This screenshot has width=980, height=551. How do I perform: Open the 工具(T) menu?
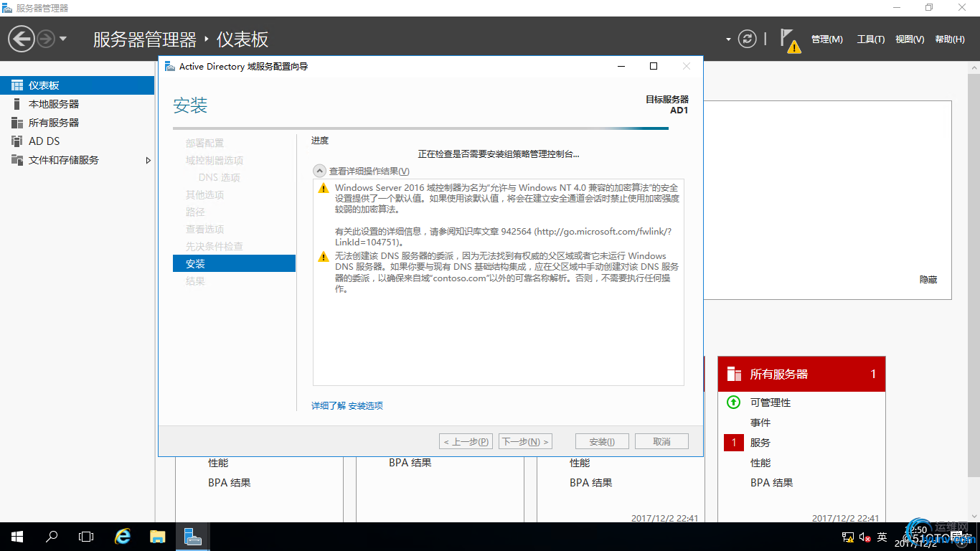point(871,39)
